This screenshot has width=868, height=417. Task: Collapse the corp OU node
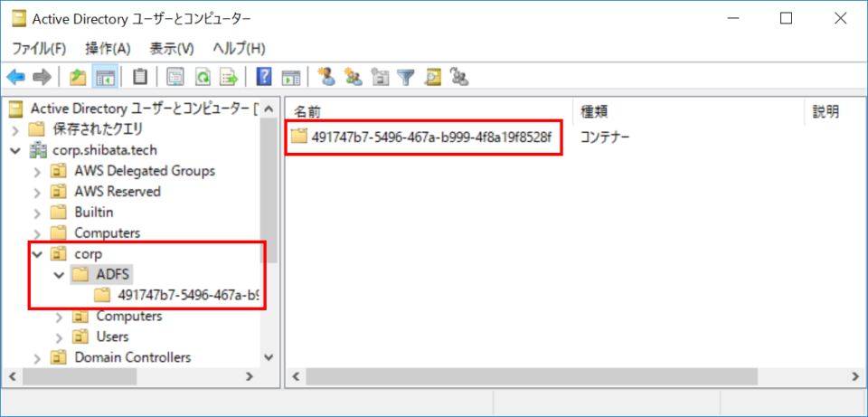pos(38,253)
